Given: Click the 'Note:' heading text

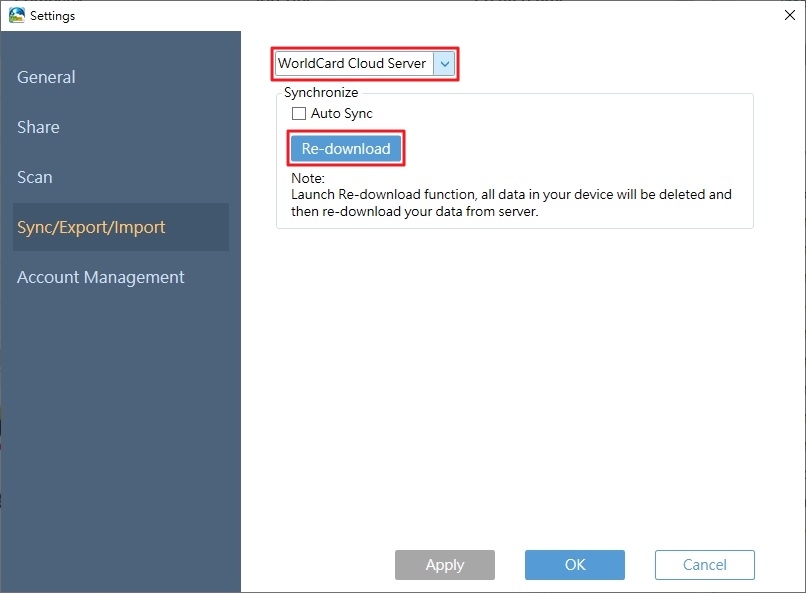Looking at the screenshot, I should (308, 178).
